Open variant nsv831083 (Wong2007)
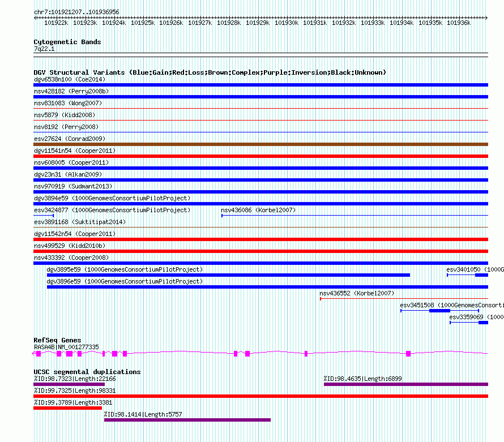 pos(68,103)
